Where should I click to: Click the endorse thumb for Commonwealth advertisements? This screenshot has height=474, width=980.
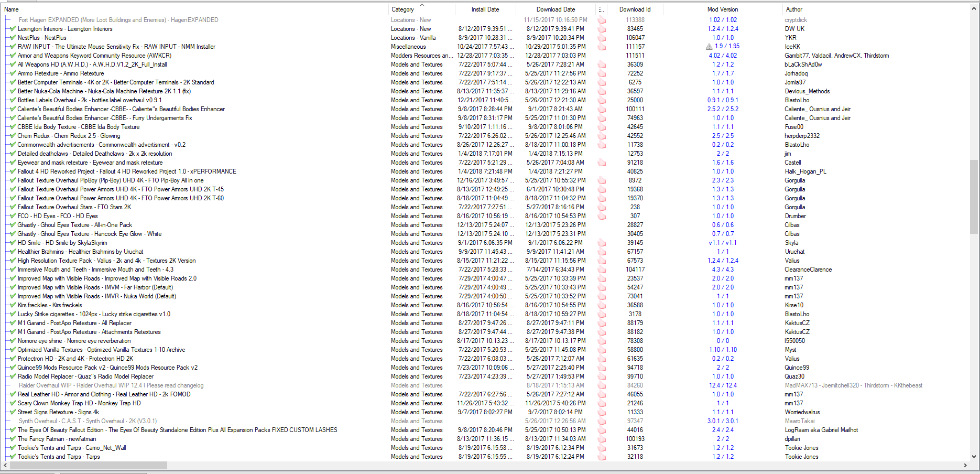click(x=602, y=145)
